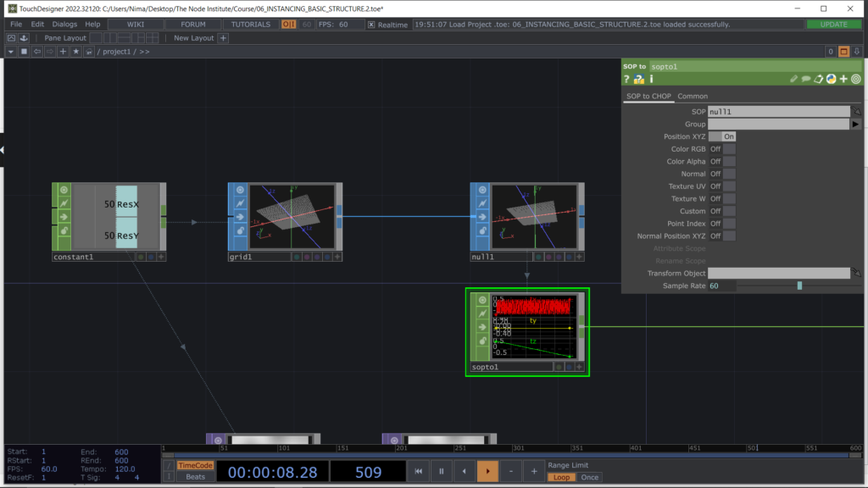The image size is (868, 488).
Task: Navigate back with left arrow in path bar
Action: [37, 52]
